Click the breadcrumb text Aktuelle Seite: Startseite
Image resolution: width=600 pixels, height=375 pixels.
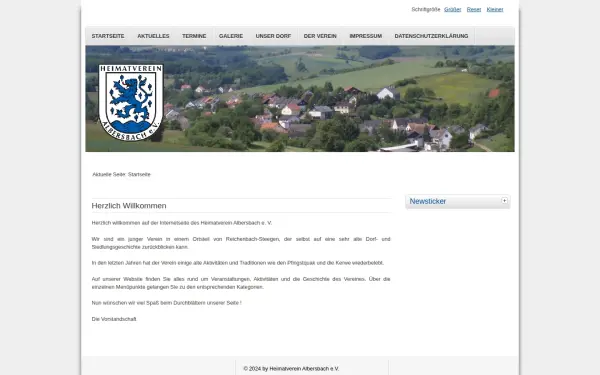tap(121, 174)
